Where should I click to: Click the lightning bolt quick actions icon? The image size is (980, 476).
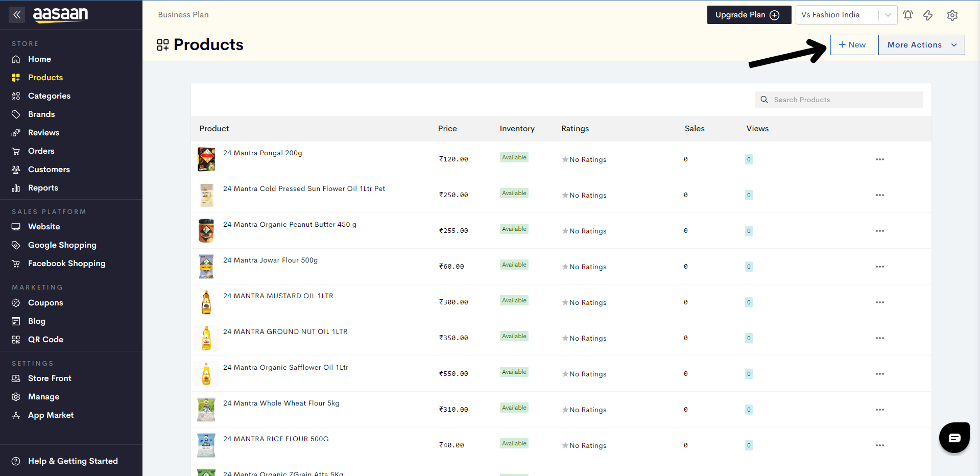928,15
